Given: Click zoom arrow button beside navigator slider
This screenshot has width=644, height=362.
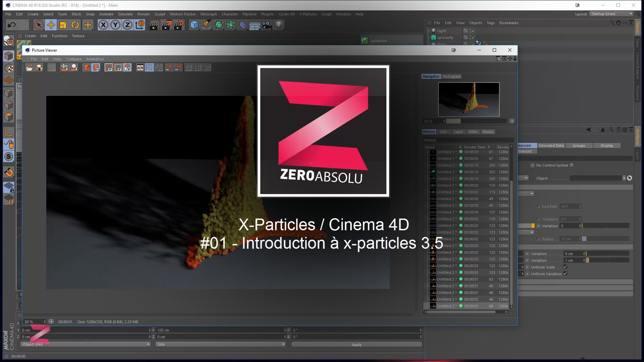Looking at the screenshot, I should pos(512,121).
